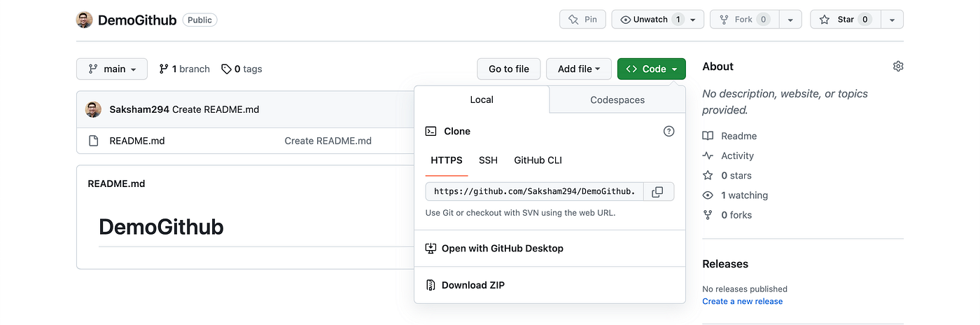The height and width of the screenshot is (325, 980).
Task: Click Create a new release link
Action: (742, 301)
